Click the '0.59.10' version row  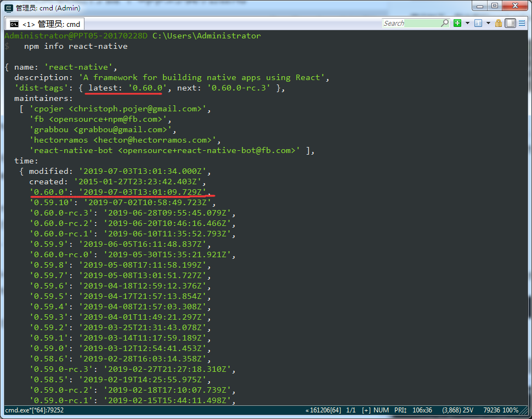[123, 202]
